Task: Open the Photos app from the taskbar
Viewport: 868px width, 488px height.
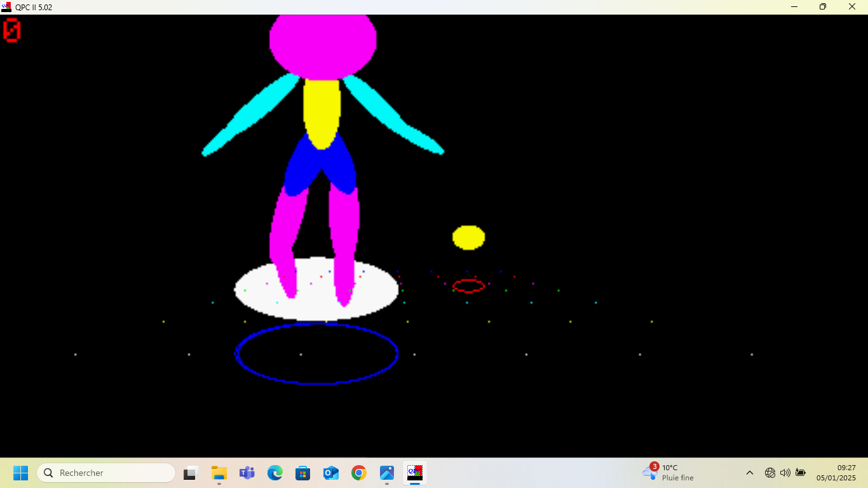Action: click(387, 473)
